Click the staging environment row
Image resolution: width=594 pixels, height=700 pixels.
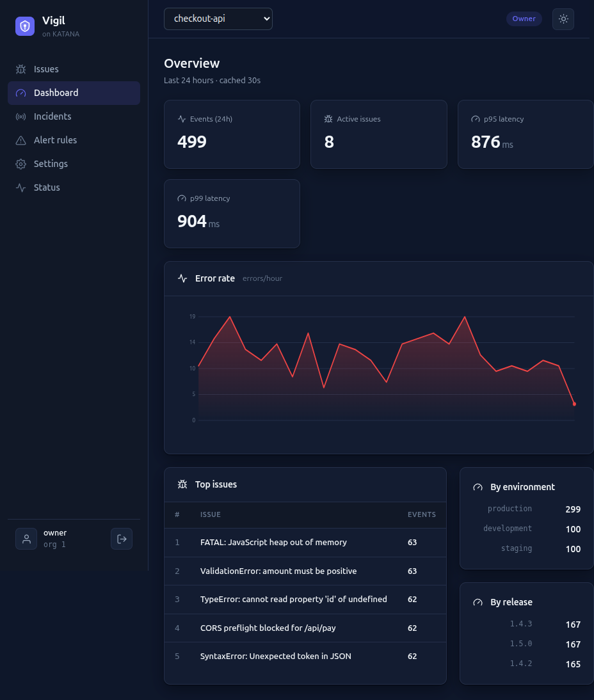point(527,548)
